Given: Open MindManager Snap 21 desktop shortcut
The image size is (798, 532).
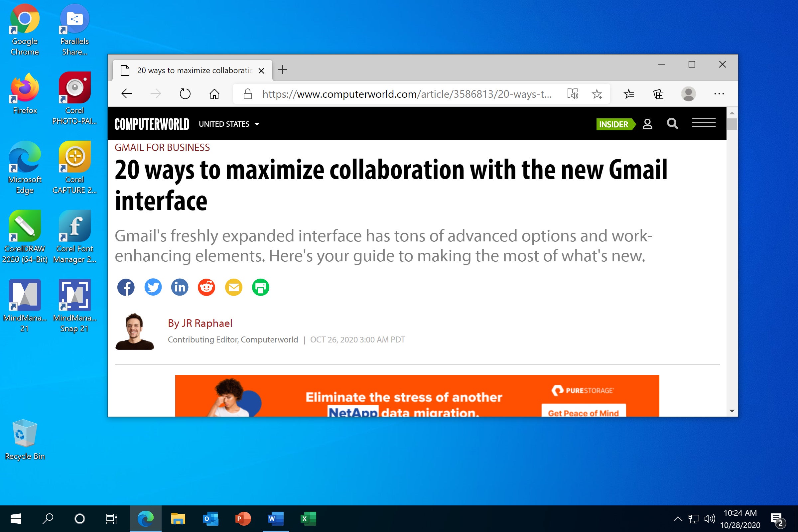Looking at the screenshot, I should (x=74, y=306).
